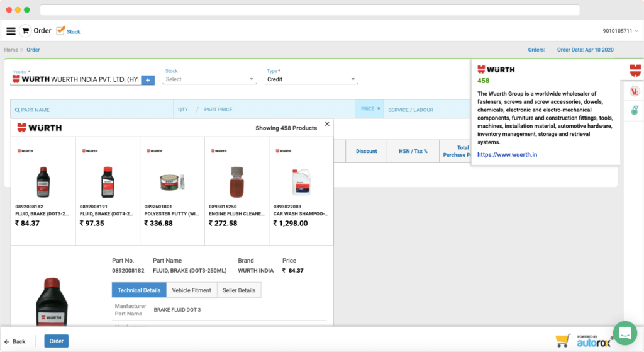This screenshot has height=352, width=644.
Task: Open the Stock checklist icon
Action: [60, 30]
